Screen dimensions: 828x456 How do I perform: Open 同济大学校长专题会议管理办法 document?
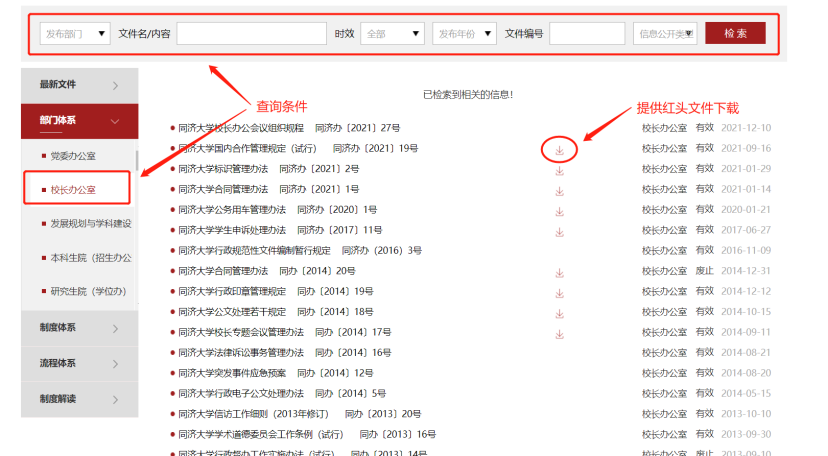pos(241,332)
